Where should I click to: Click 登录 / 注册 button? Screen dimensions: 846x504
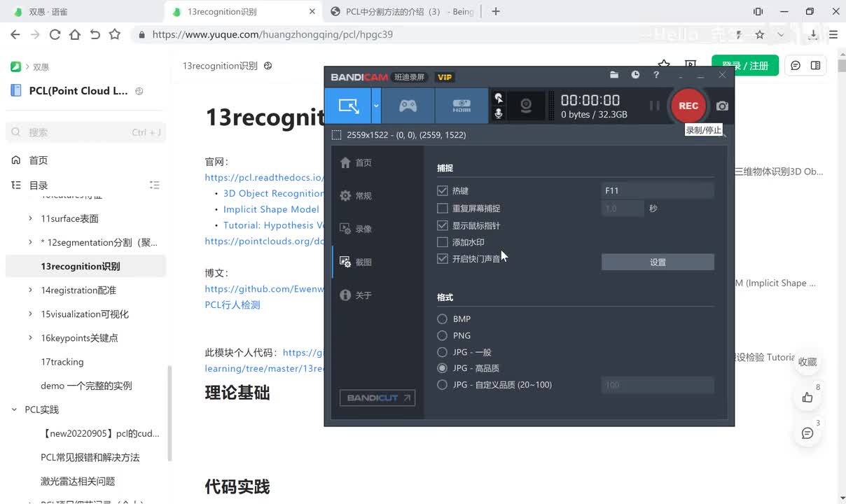745,66
